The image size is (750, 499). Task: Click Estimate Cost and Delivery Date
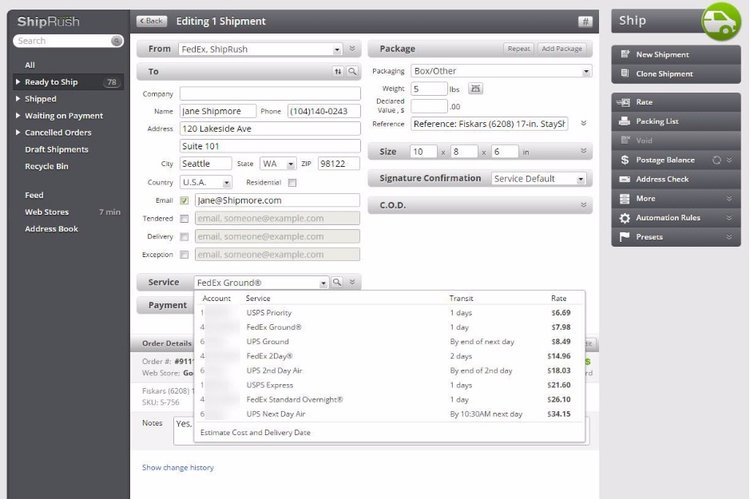[x=255, y=432]
